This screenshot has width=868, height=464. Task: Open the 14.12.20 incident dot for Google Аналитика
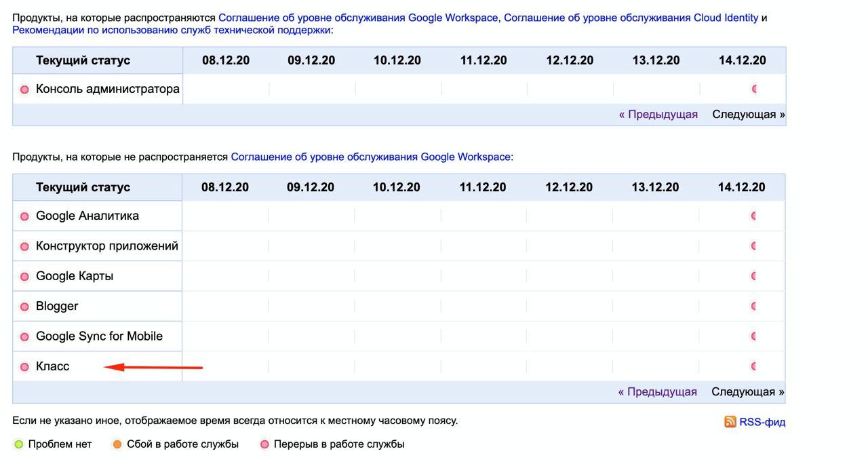[753, 216]
